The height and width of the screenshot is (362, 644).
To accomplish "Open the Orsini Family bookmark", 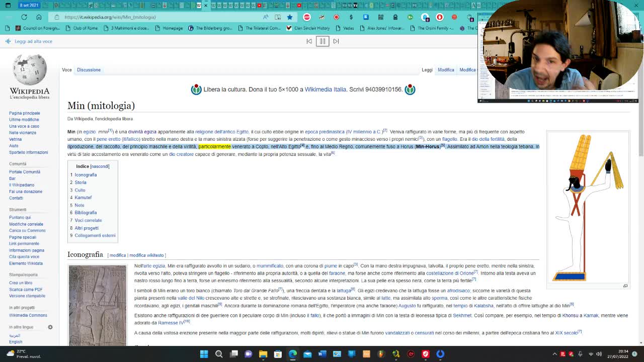I will point(431,28).
